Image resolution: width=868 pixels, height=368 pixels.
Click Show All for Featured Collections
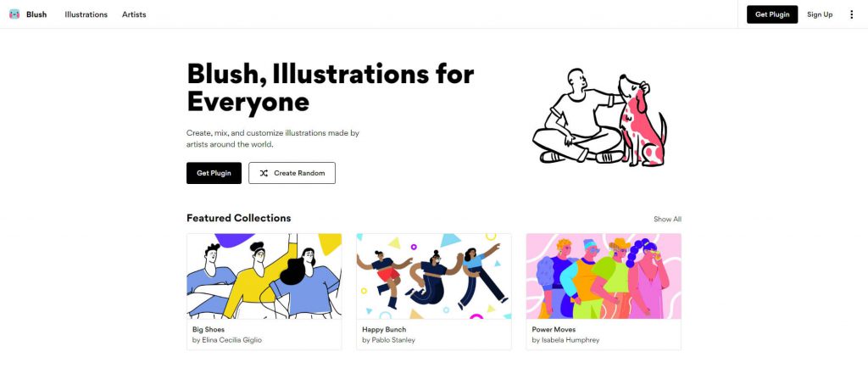click(x=667, y=219)
